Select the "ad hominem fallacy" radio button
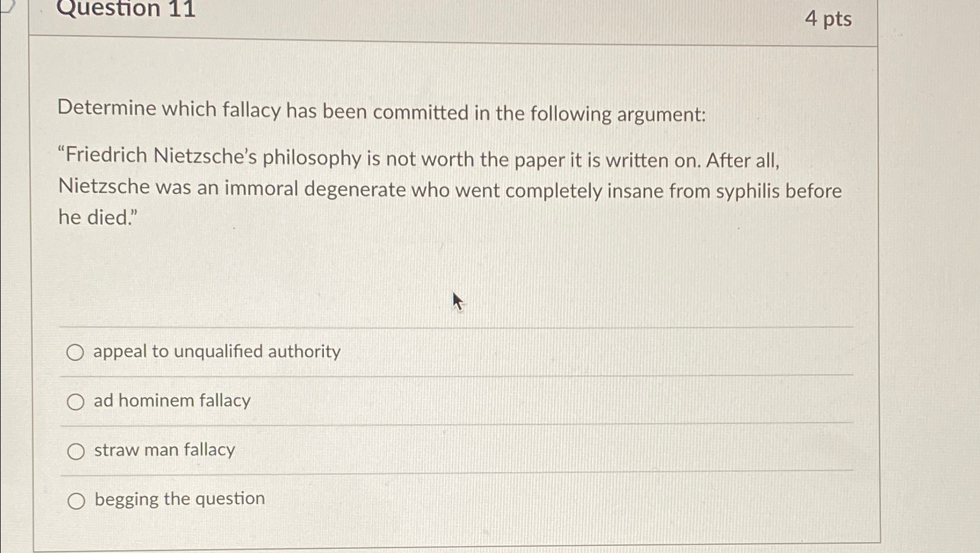The width and height of the screenshot is (980, 553). click(x=76, y=401)
